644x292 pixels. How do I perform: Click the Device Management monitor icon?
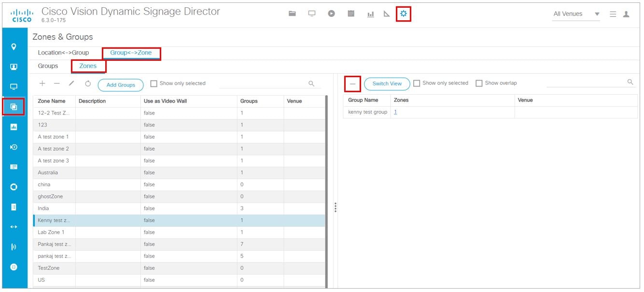coord(311,14)
